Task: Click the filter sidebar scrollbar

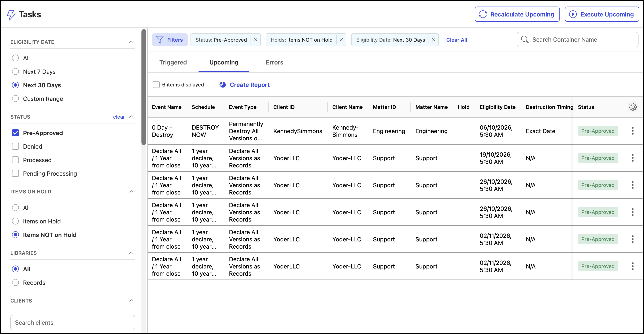Action: coord(144,87)
